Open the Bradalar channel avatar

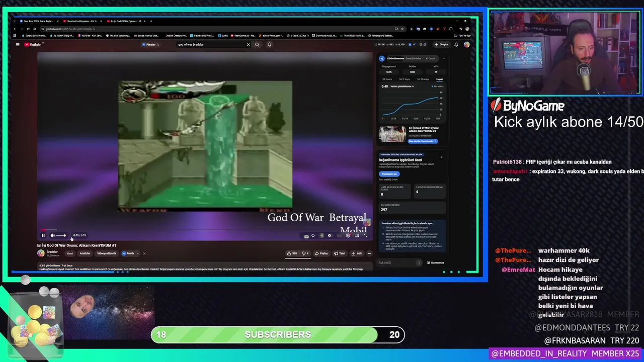coord(41,253)
